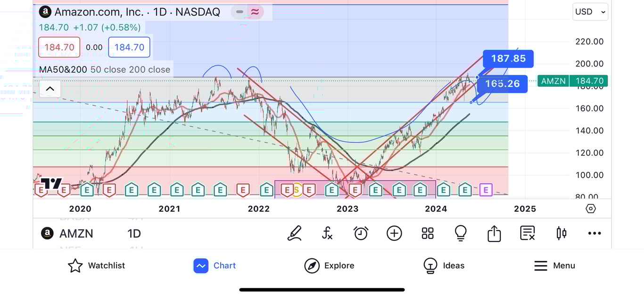
Task: Tap the 200.00 price axis label
Action: tap(589, 64)
